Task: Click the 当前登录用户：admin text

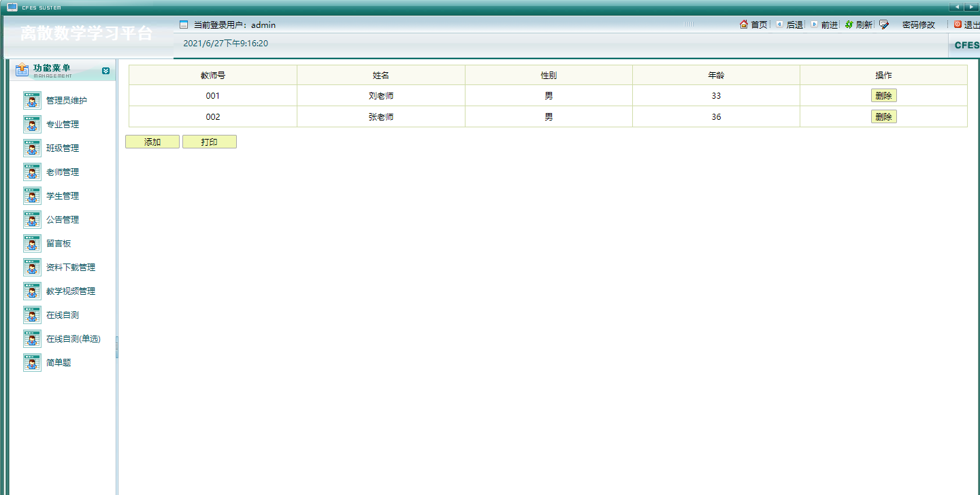Action: click(x=235, y=25)
